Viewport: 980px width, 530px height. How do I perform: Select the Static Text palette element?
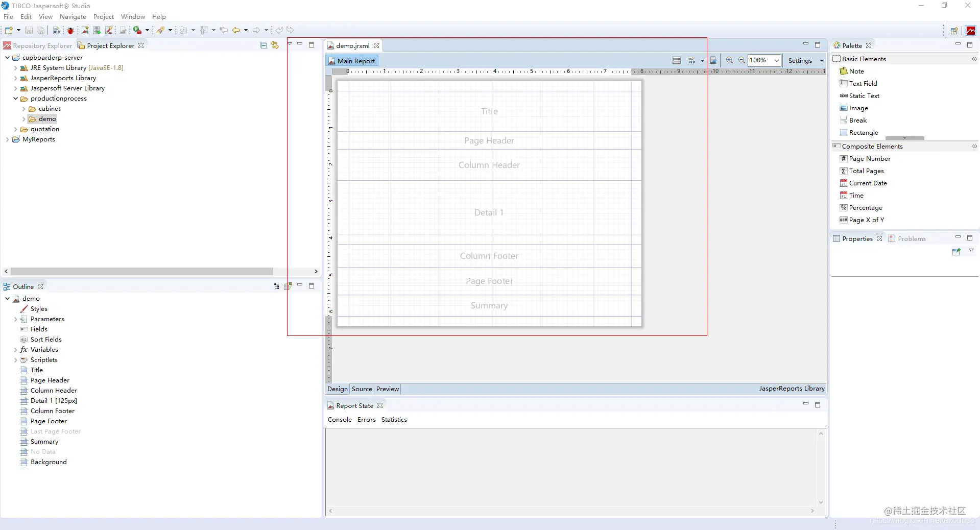pos(859,96)
